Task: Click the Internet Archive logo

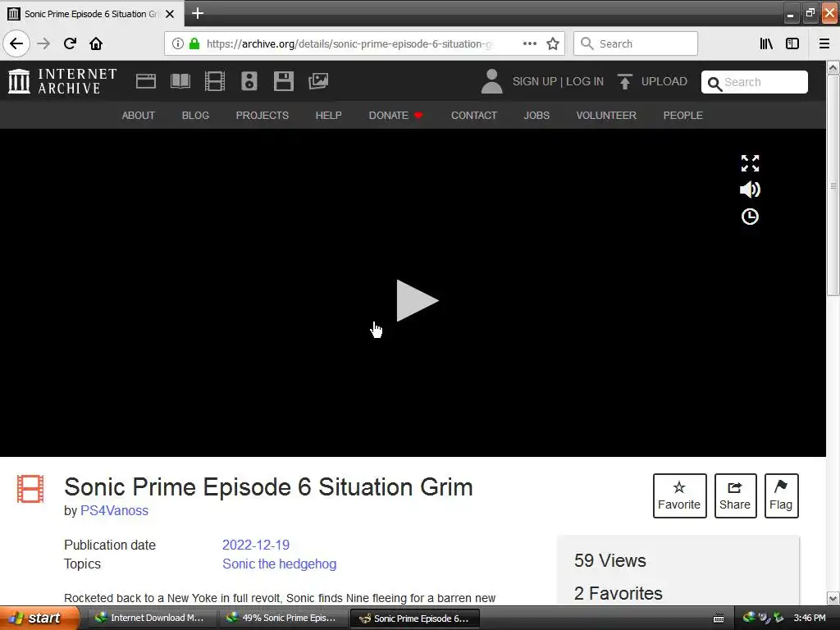Action: click(x=62, y=81)
